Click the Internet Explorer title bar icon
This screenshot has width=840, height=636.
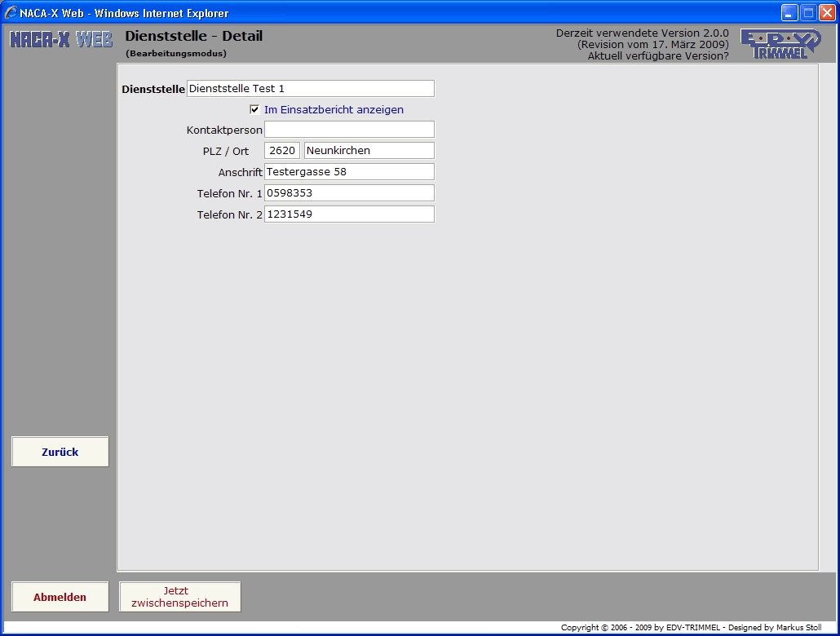(11, 12)
